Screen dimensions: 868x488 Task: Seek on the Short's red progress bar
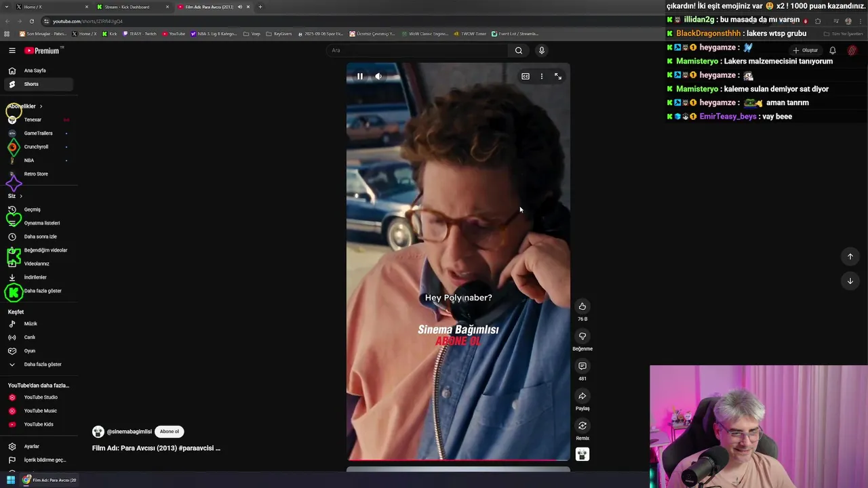click(x=458, y=460)
